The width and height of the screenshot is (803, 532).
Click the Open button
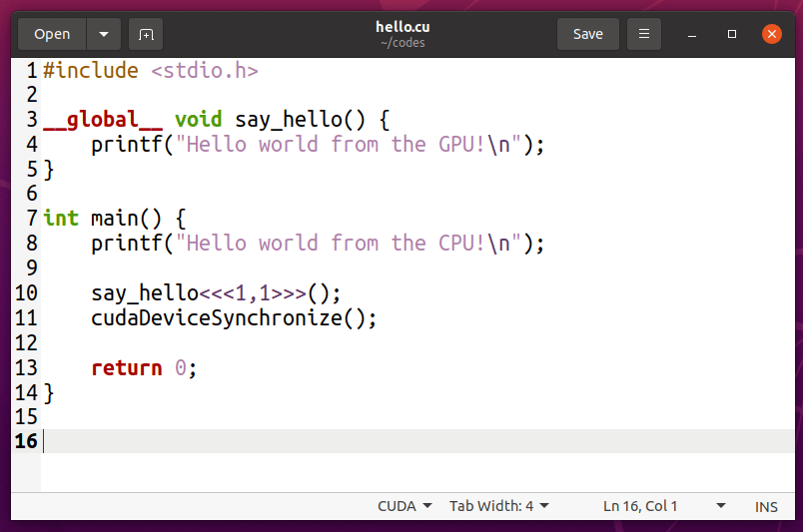(52, 34)
